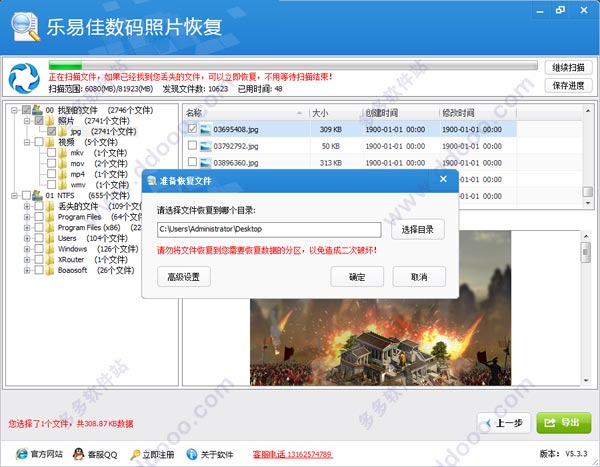Check the 视频 folder checkbox
This screenshot has height=467, width=600.
tap(39, 142)
